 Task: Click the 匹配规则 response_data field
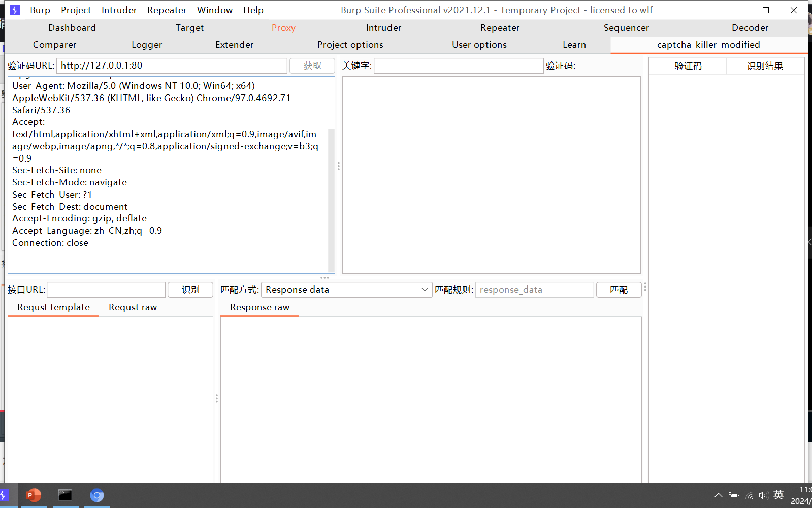point(535,290)
